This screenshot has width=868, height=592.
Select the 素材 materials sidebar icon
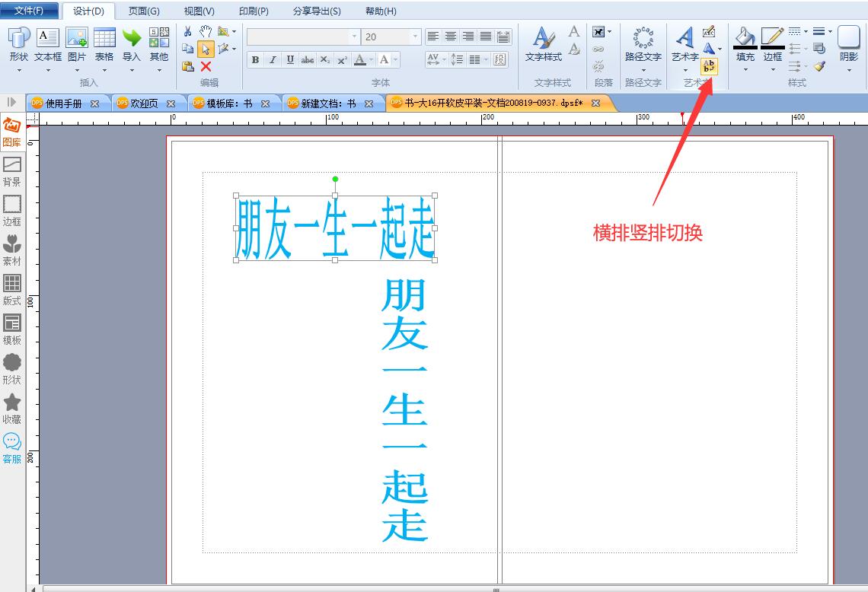pos(11,250)
